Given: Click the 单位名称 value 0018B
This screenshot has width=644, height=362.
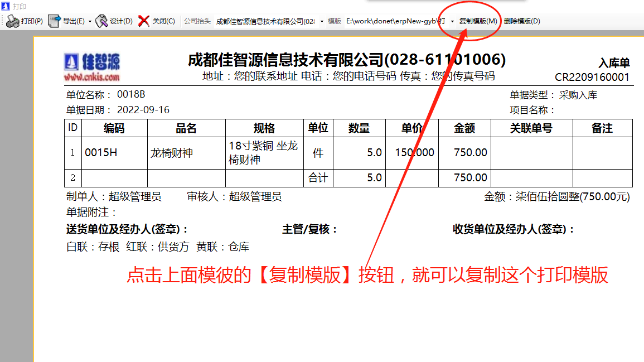Looking at the screenshot, I should coord(131,94).
